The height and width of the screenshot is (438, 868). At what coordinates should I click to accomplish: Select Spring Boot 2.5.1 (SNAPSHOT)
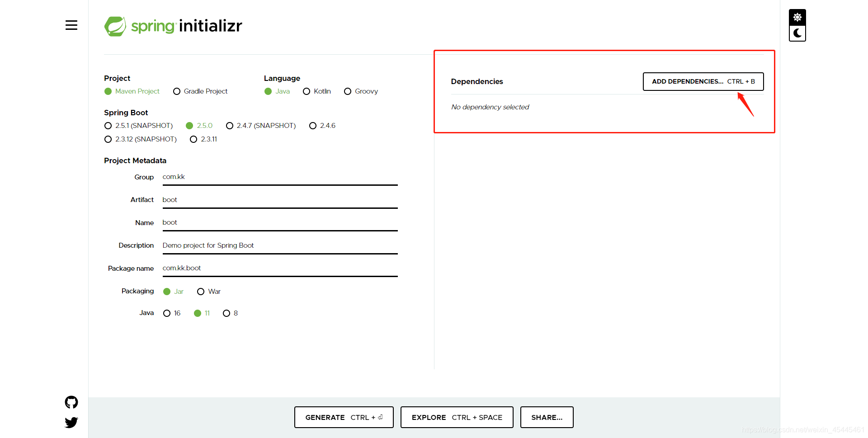(x=138, y=126)
